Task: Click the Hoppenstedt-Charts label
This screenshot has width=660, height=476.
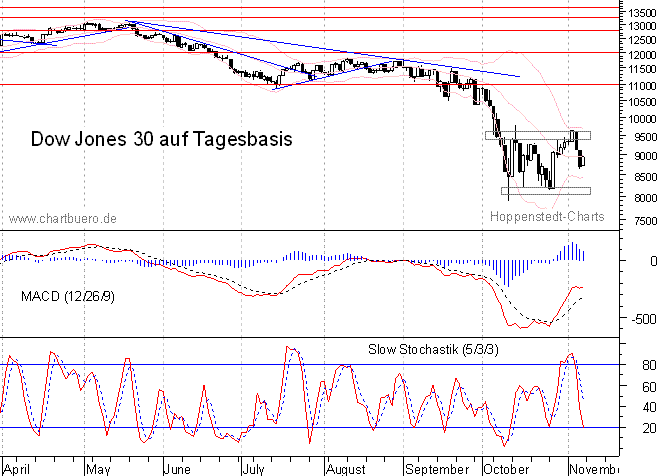Action: point(547,216)
